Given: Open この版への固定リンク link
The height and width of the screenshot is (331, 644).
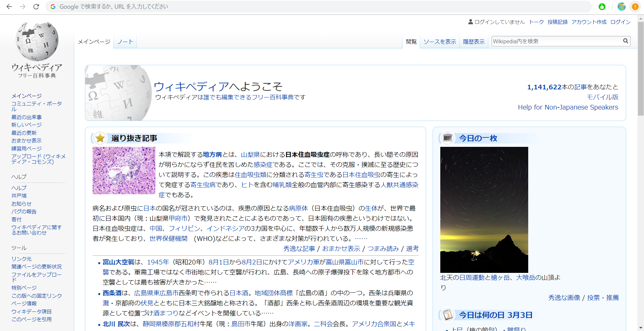Looking at the screenshot, I should pos(37,296).
